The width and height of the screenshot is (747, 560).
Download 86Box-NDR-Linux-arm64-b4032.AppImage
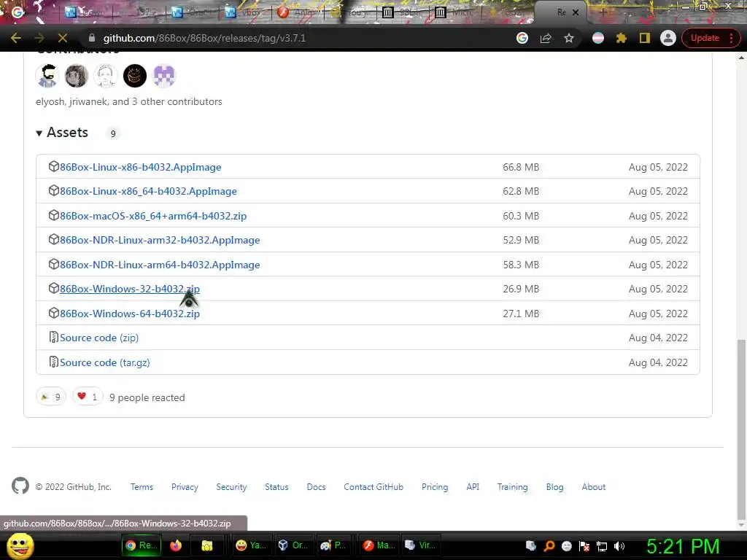[x=160, y=265]
